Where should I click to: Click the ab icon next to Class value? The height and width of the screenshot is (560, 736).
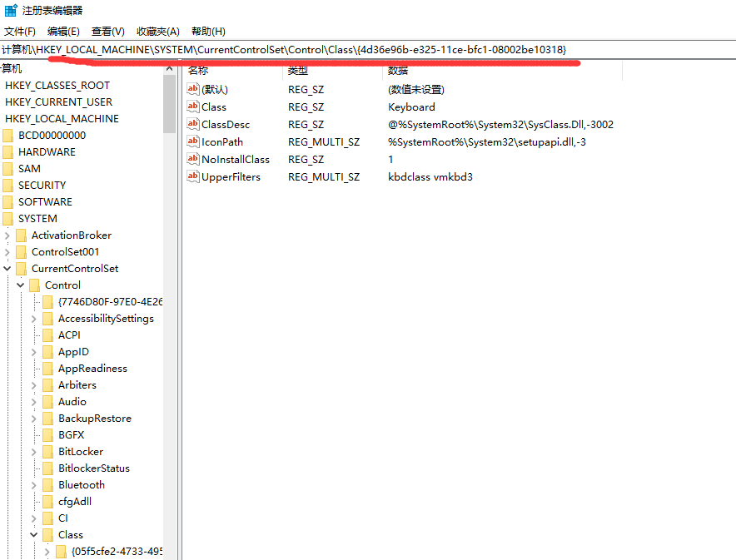point(193,107)
